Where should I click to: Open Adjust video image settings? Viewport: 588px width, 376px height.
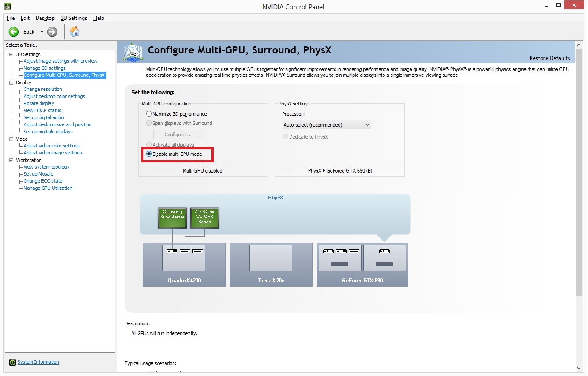[53, 153]
